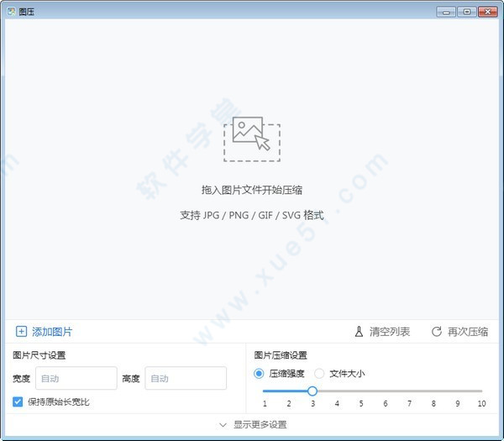Focus the 高度 height input field
This screenshot has width=504, height=441.
pos(186,378)
